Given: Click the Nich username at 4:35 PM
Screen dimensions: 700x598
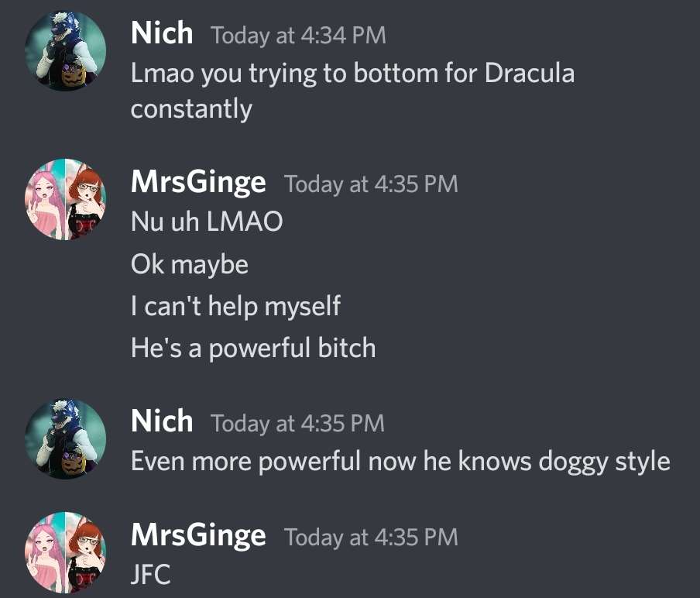Looking at the screenshot, I should click(x=162, y=421).
